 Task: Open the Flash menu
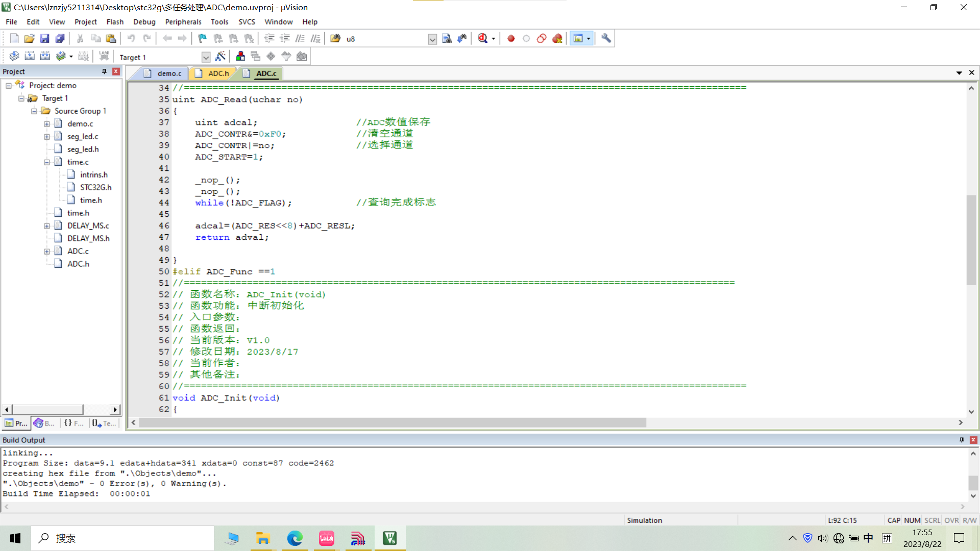coord(115,22)
